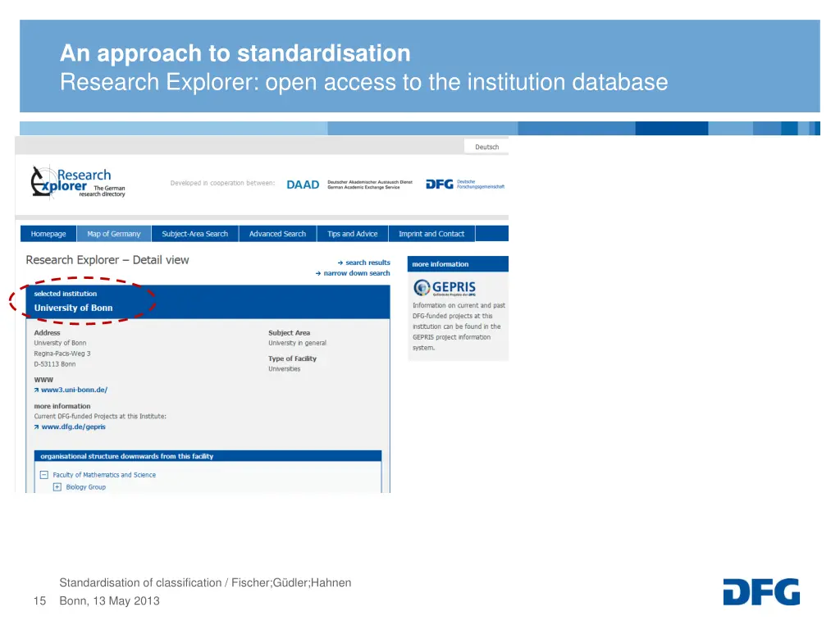Screen dimensions: 840x630
Task: Click the 'University in general' subject area value
Action: pos(297,343)
